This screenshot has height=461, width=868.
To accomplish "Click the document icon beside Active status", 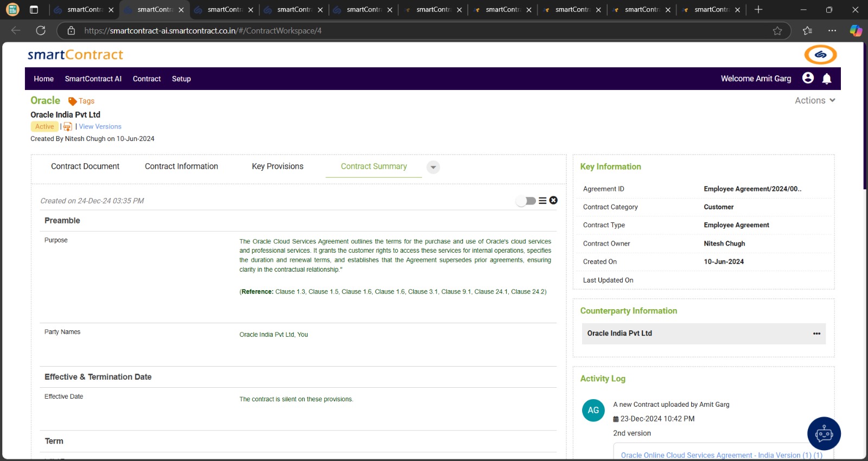I will pyautogui.click(x=68, y=126).
